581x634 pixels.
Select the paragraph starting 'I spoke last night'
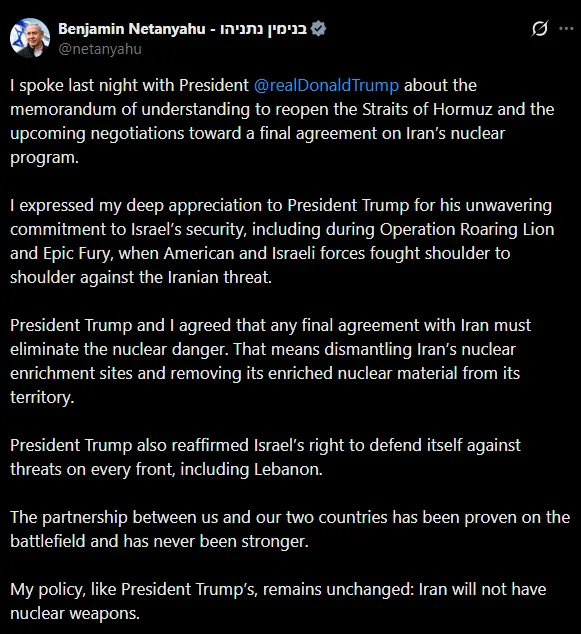click(282, 121)
